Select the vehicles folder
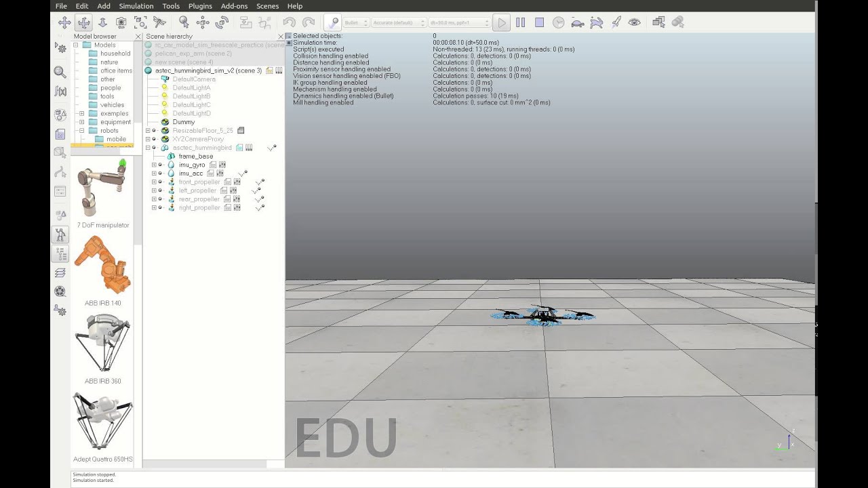The width and height of the screenshot is (868, 488). (x=112, y=105)
